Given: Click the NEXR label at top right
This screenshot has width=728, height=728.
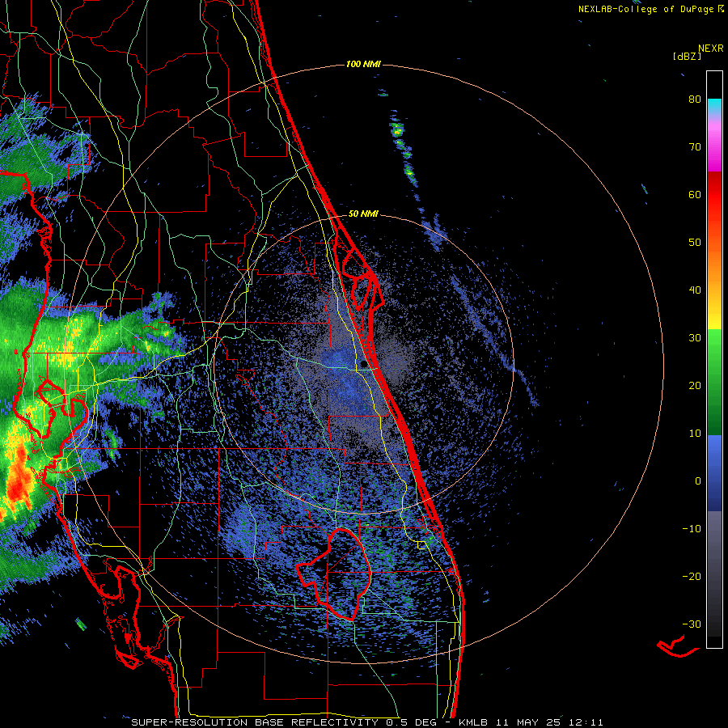Looking at the screenshot, I should click(711, 49).
